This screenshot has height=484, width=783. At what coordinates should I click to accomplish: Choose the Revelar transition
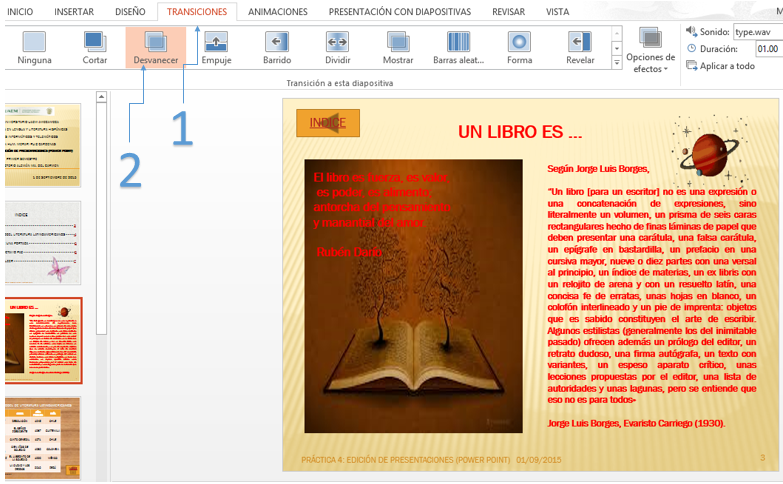580,47
